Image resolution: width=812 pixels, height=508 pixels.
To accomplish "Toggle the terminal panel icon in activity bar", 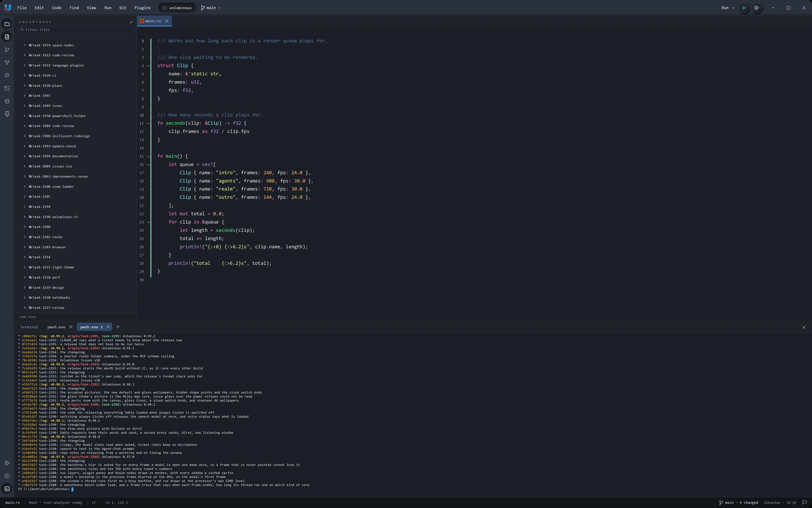I will (7, 489).
